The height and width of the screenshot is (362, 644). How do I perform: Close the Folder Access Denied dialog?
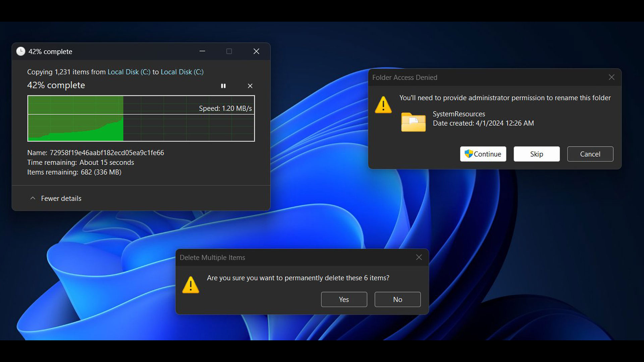pos(611,77)
